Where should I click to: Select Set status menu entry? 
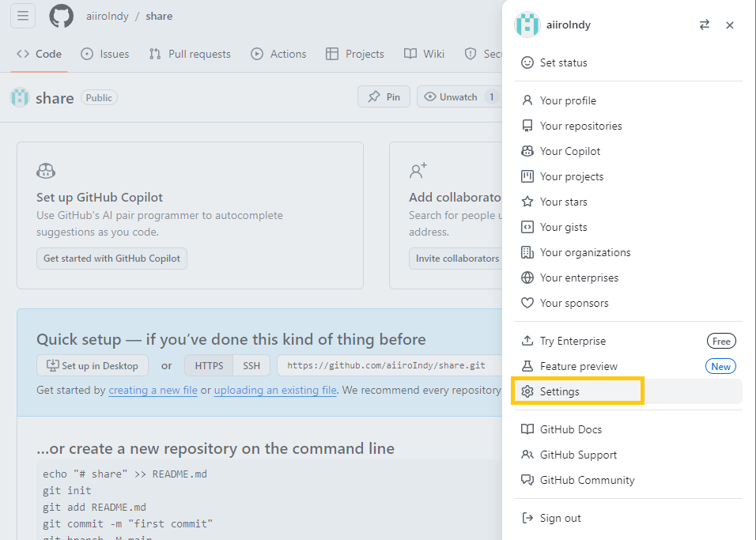(x=629, y=62)
